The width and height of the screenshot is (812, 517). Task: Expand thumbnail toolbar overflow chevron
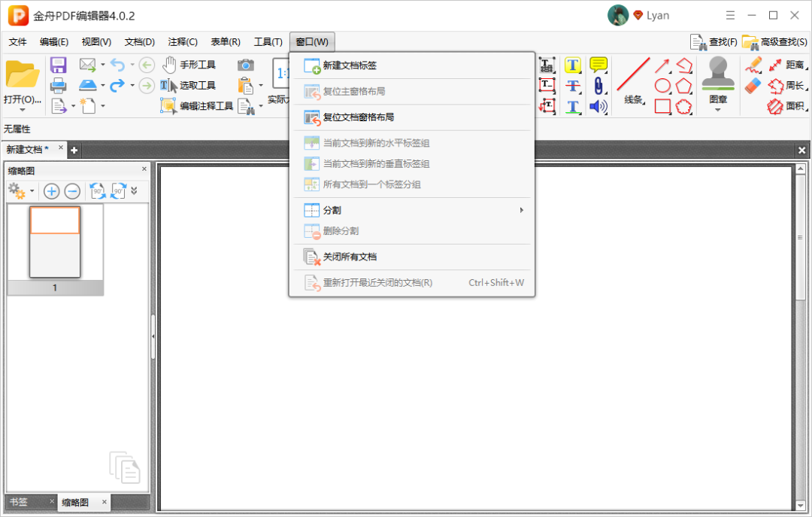click(x=134, y=191)
